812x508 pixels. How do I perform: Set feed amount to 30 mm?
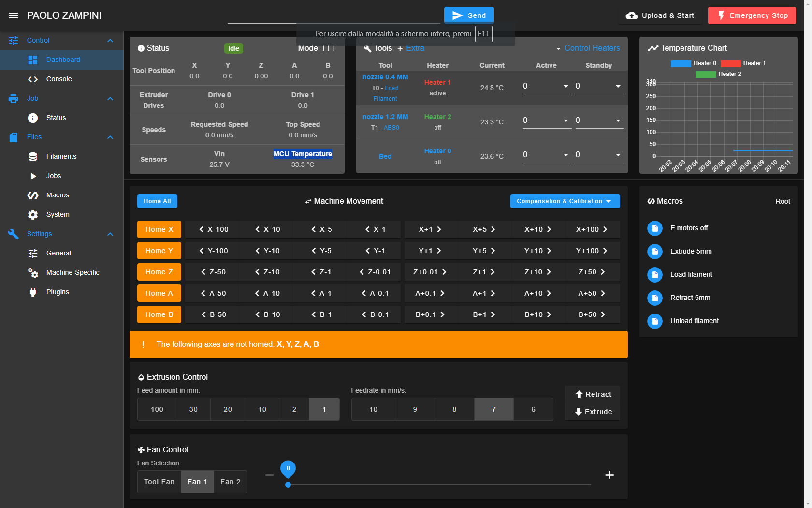coord(193,409)
